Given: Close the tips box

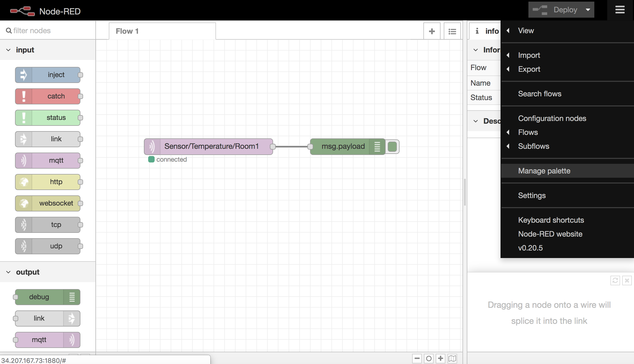Looking at the screenshot, I should (x=627, y=280).
